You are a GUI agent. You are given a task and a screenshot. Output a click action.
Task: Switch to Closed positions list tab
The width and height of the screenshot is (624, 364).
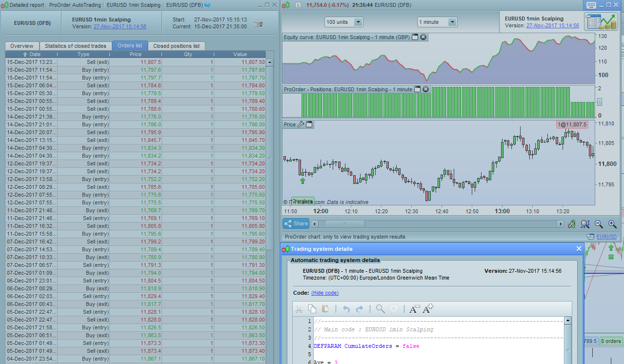click(176, 46)
